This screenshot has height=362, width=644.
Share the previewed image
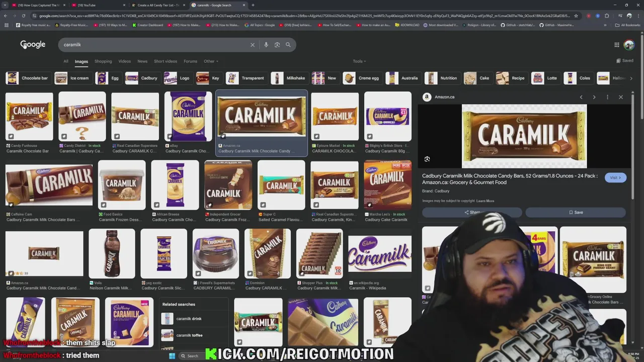pos(472,213)
